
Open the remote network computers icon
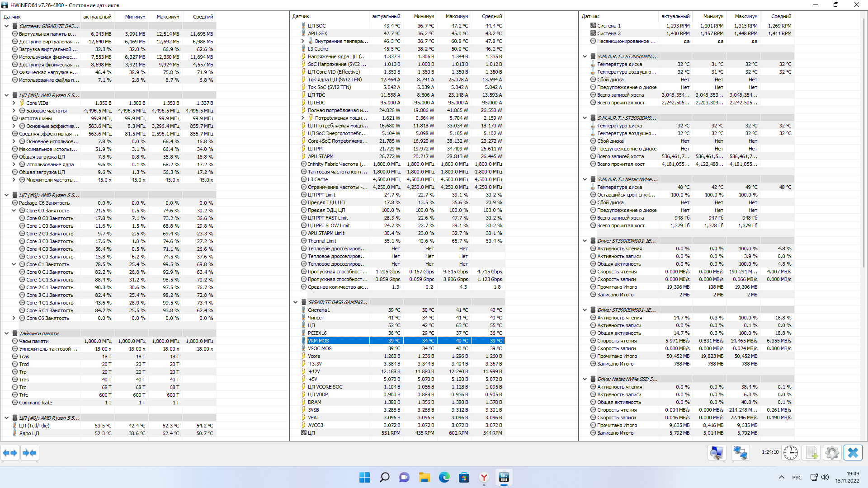click(x=740, y=453)
